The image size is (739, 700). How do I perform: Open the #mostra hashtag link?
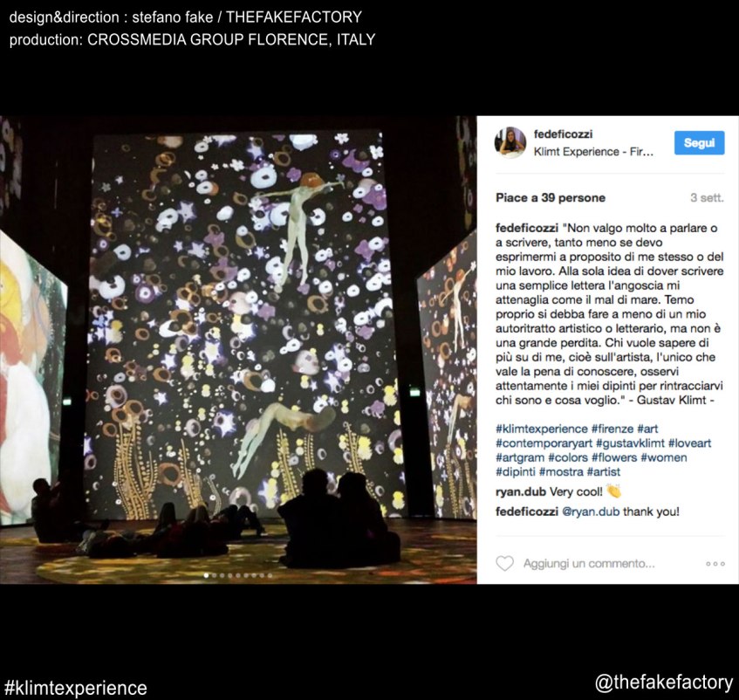pos(561,472)
